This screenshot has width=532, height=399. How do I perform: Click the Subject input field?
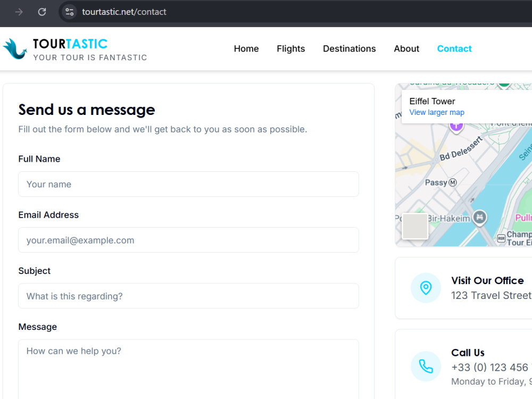coord(189,296)
